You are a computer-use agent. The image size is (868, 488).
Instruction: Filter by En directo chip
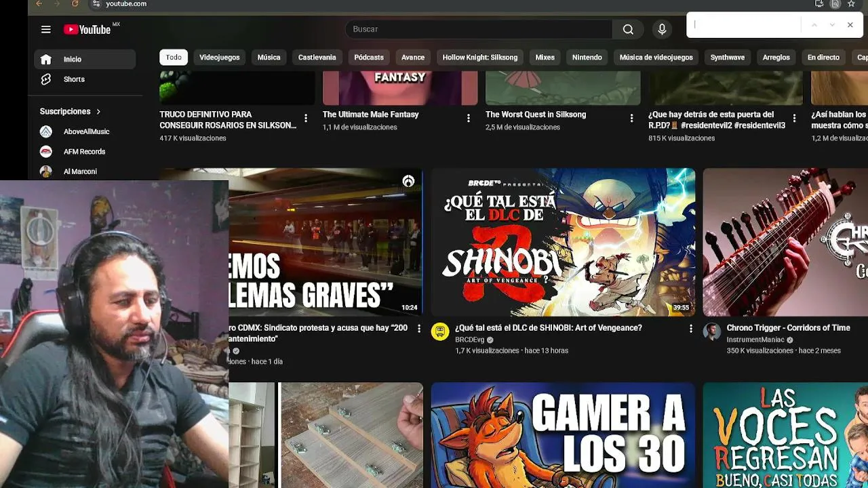(x=823, y=58)
